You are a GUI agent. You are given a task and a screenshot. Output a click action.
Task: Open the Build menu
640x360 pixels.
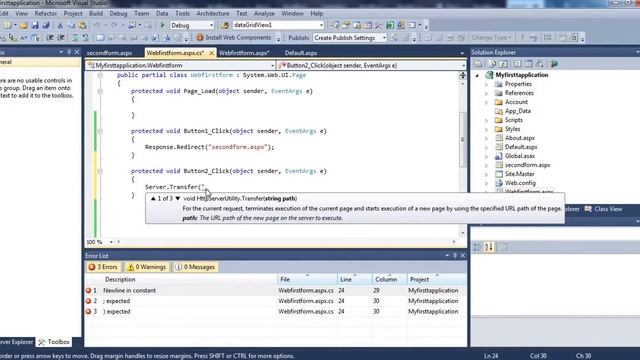point(96,13)
